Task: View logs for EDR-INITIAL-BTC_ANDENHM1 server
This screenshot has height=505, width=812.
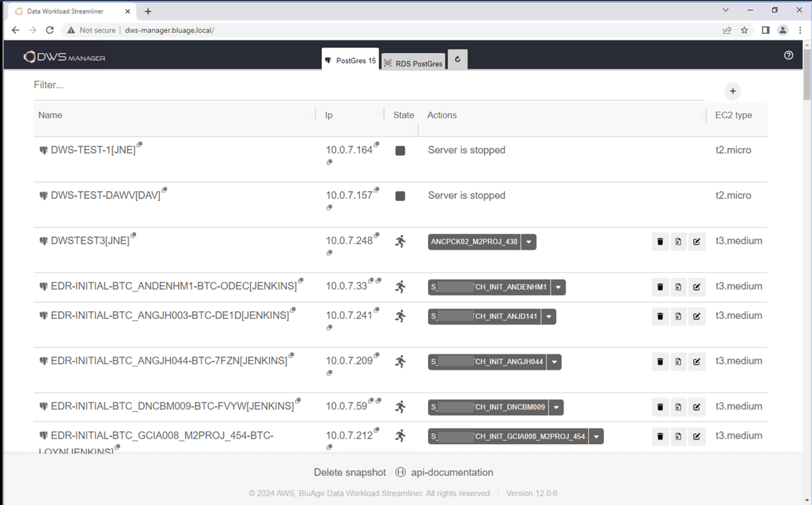Action: 678,286
